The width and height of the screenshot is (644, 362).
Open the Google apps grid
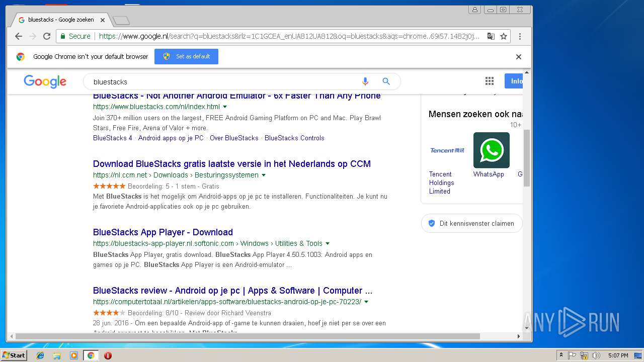(489, 81)
